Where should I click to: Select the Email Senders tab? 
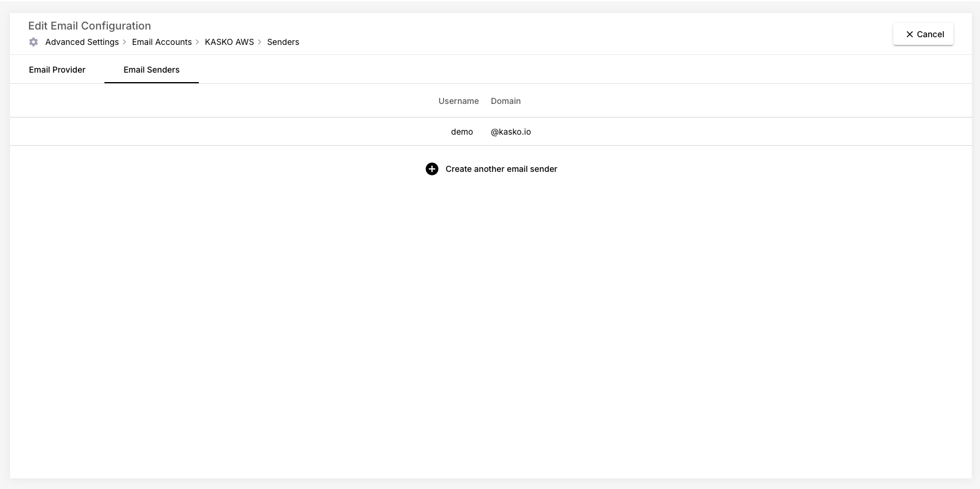[x=152, y=70]
